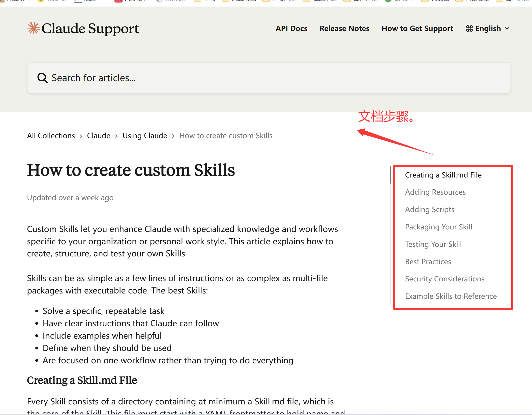The image size is (532, 415).
Task: Click the Claude starburst logo icon
Action: point(33,28)
